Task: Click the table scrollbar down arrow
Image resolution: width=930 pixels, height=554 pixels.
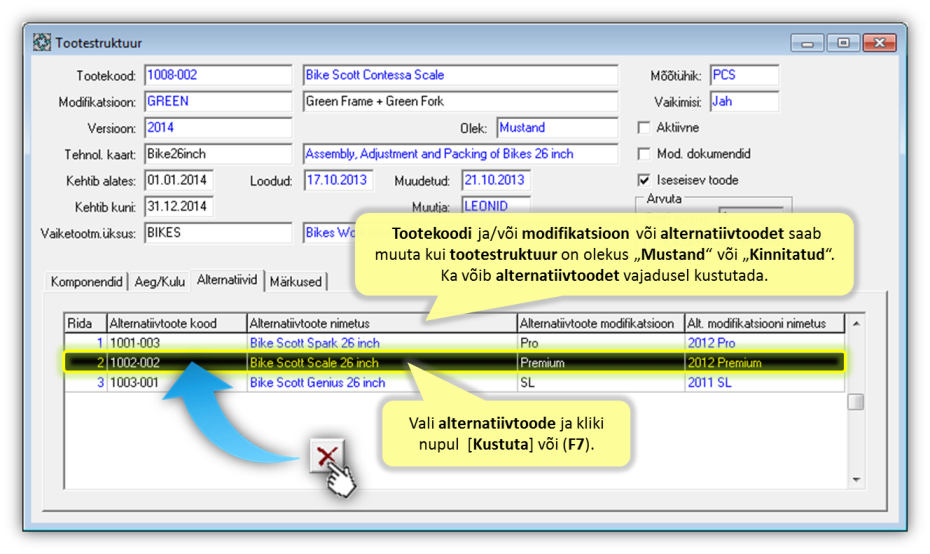Action: coord(856,479)
